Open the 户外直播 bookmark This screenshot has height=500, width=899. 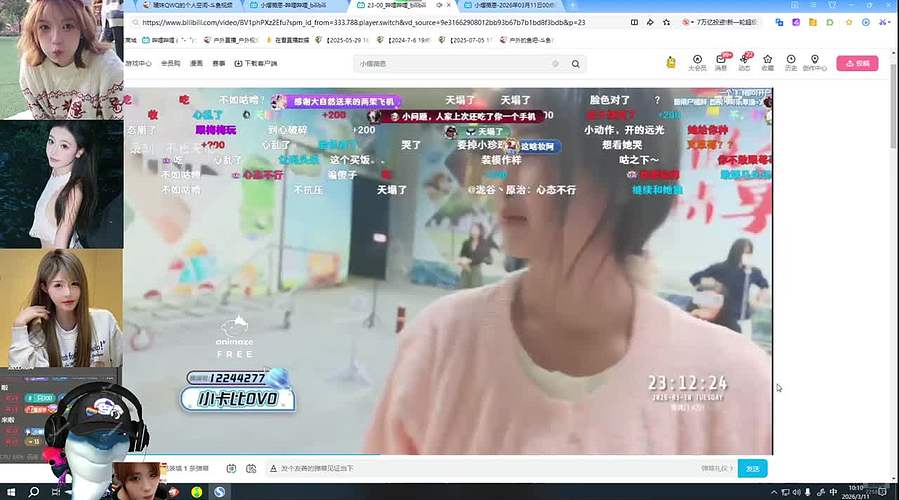231,40
